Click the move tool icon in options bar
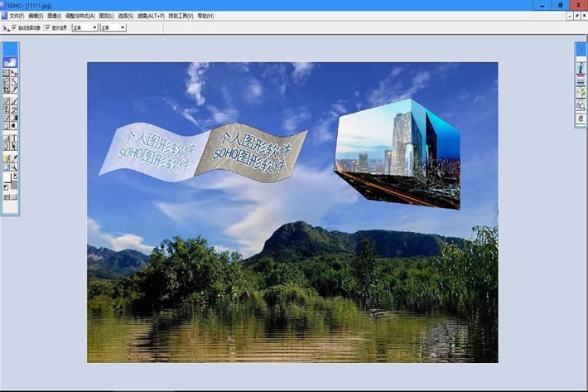Viewport: 588px width, 392px height. coord(6,27)
